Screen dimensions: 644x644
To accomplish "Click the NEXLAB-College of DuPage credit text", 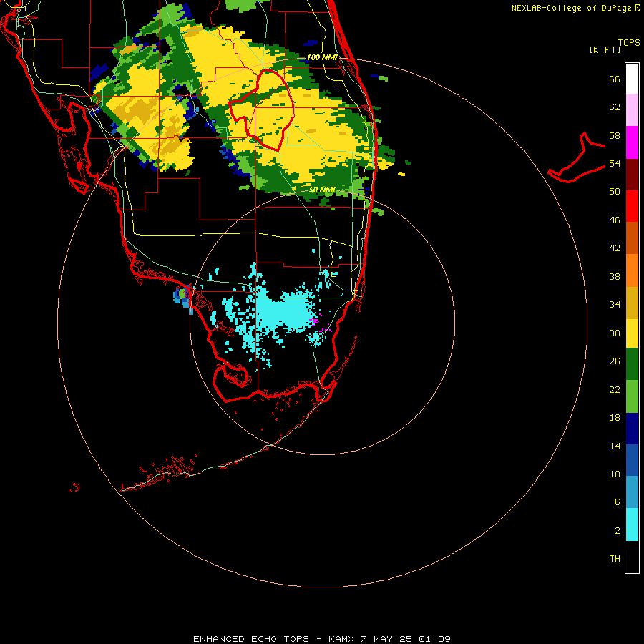I will click(x=571, y=8).
